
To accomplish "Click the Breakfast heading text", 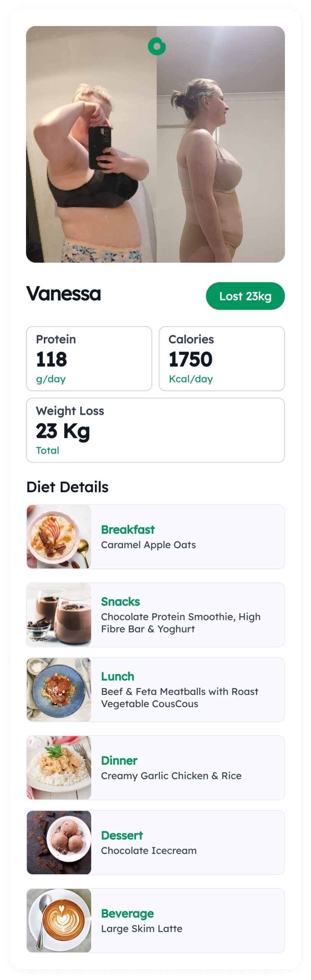I will click(x=128, y=529).
